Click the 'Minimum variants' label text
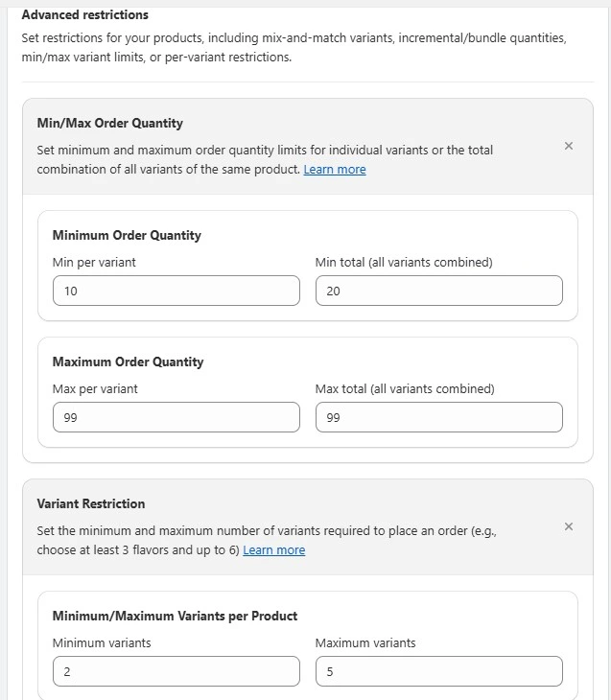The image size is (611, 700). point(102,642)
